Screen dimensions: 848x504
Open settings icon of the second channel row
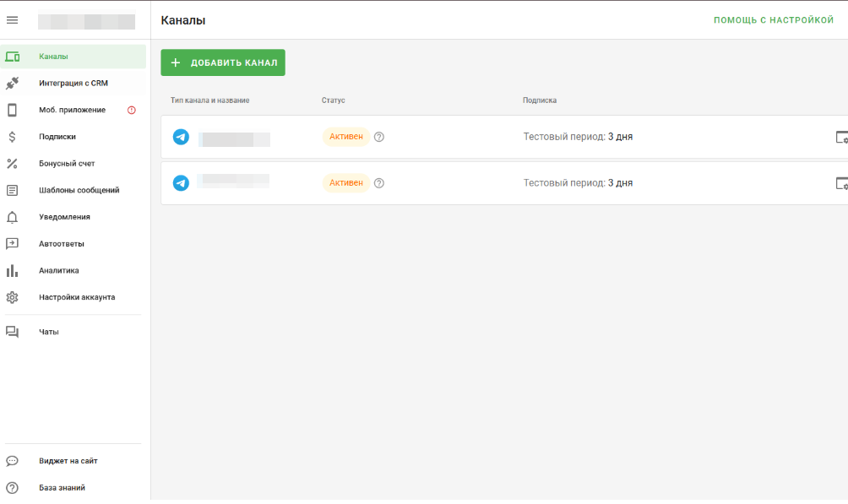point(841,183)
